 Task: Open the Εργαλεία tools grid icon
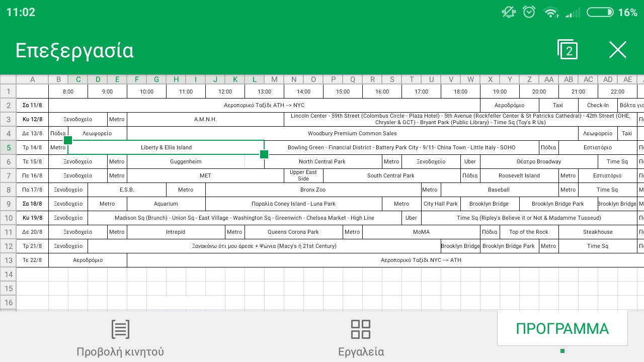(x=361, y=329)
